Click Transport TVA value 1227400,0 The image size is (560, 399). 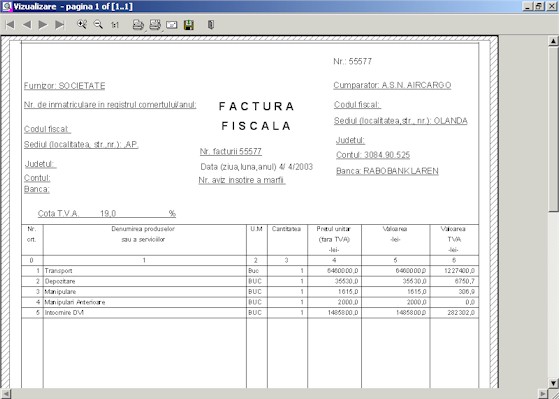[459, 271]
